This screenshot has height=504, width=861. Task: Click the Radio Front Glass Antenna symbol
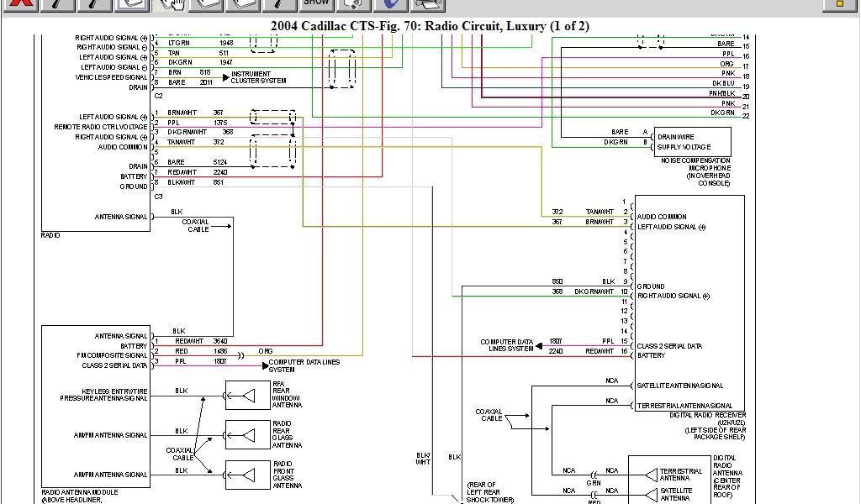246,475
